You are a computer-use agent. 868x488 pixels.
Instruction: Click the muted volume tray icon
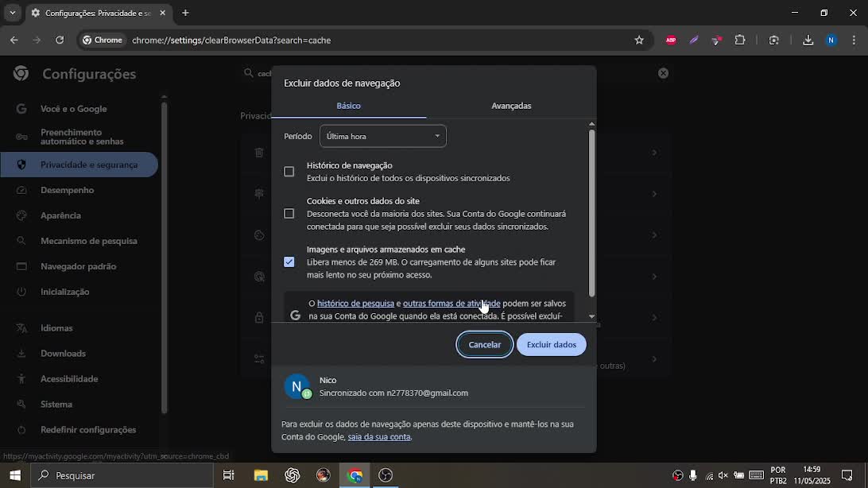(723, 475)
